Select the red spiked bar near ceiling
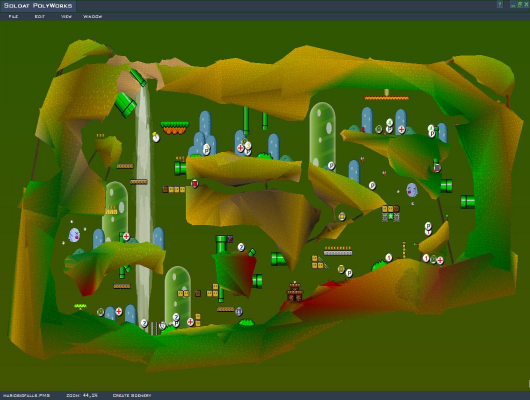 (386, 98)
